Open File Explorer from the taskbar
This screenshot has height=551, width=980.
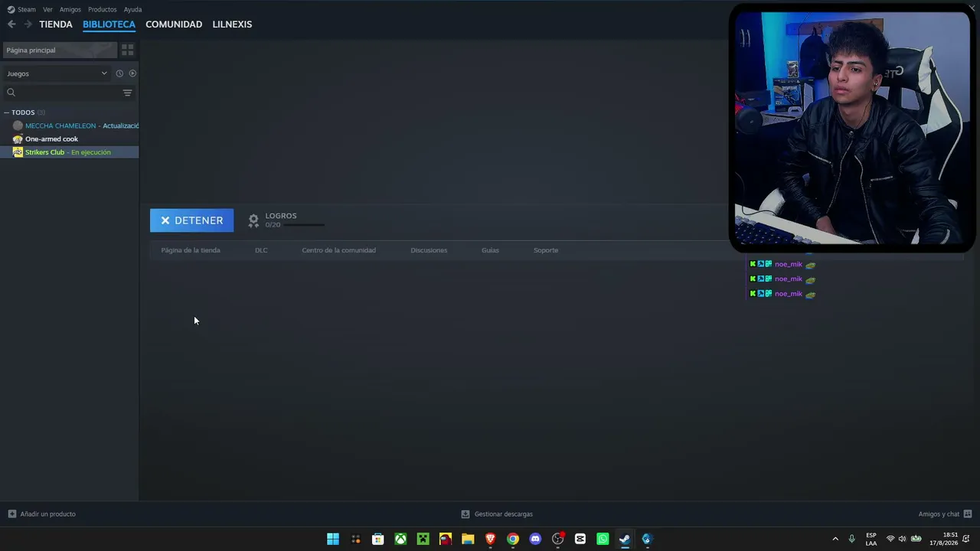point(468,539)
